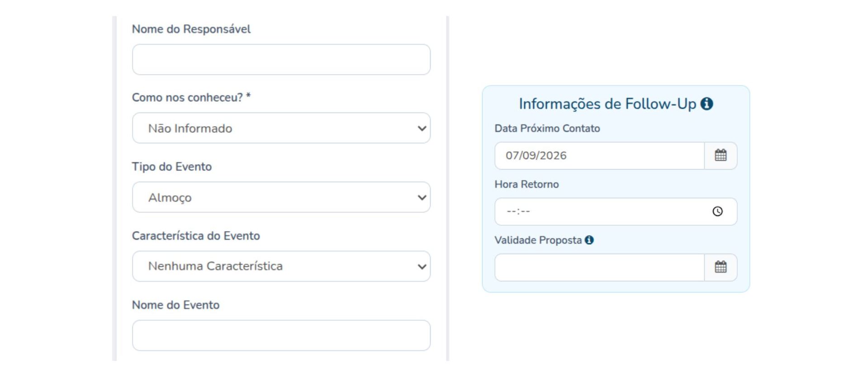
Task: Show info tooltip beside Informações de Follow-Up
Action: click(707, 104)
